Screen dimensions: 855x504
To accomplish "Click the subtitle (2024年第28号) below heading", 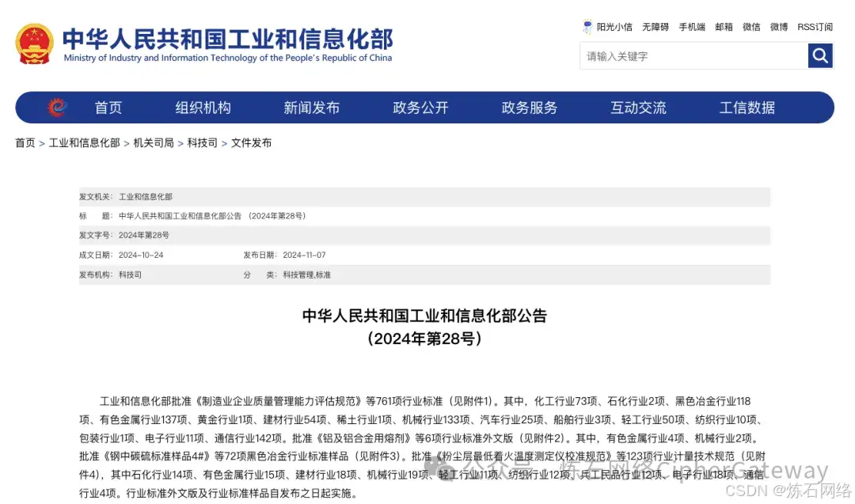I will click(425, 339).
